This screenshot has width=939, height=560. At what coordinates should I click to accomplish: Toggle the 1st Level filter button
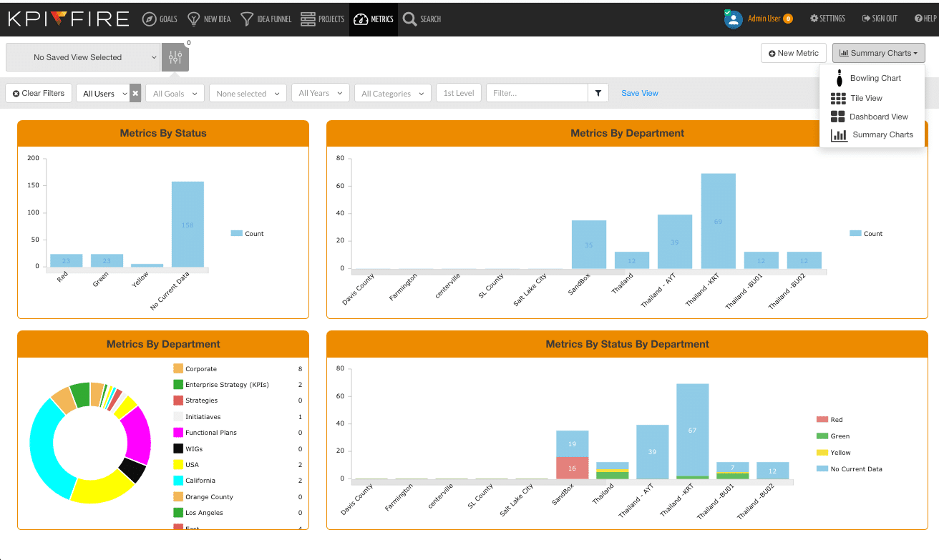tap(458, 93)
